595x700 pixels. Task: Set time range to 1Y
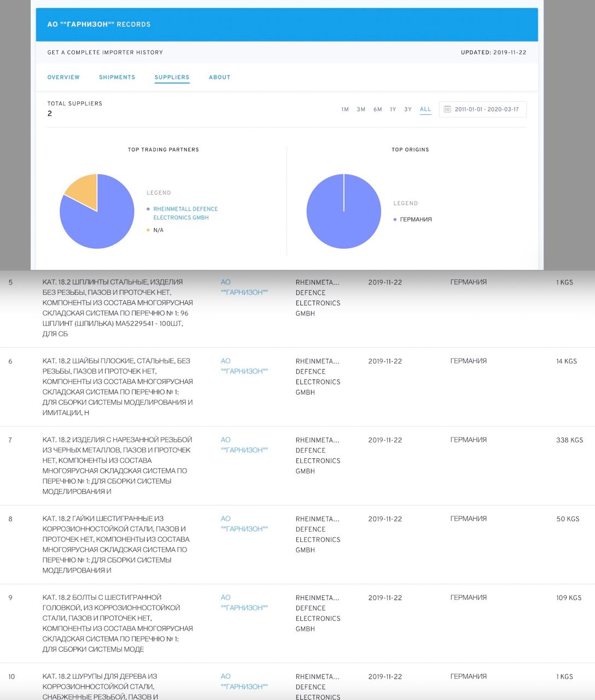(x=393, y=109)
